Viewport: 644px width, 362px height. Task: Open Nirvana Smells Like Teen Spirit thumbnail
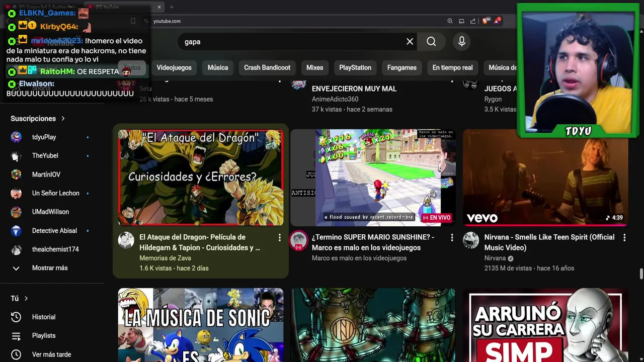click(x=546, y=177)
